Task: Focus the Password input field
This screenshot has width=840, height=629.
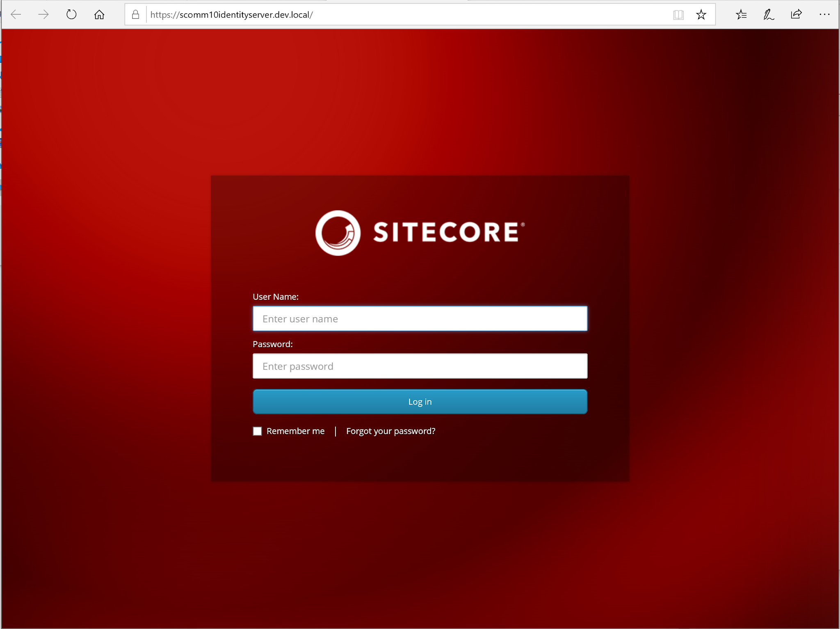Action: [420, 366]
